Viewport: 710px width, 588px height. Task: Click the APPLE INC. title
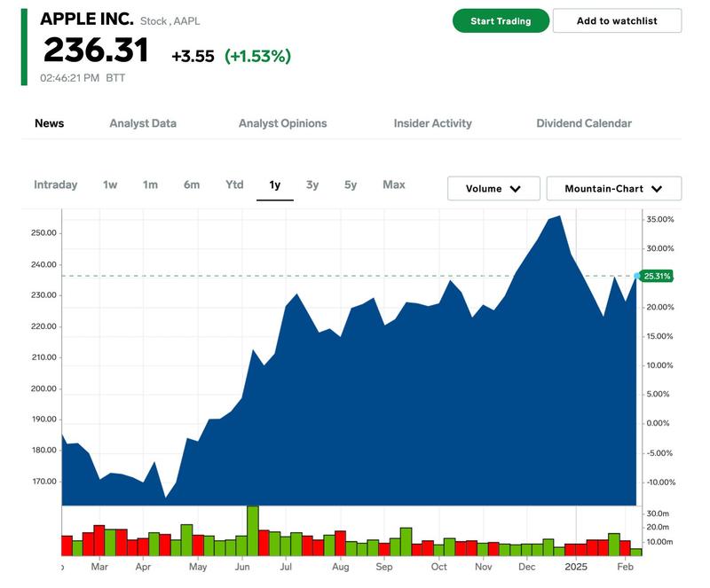[x=87, y=19]
